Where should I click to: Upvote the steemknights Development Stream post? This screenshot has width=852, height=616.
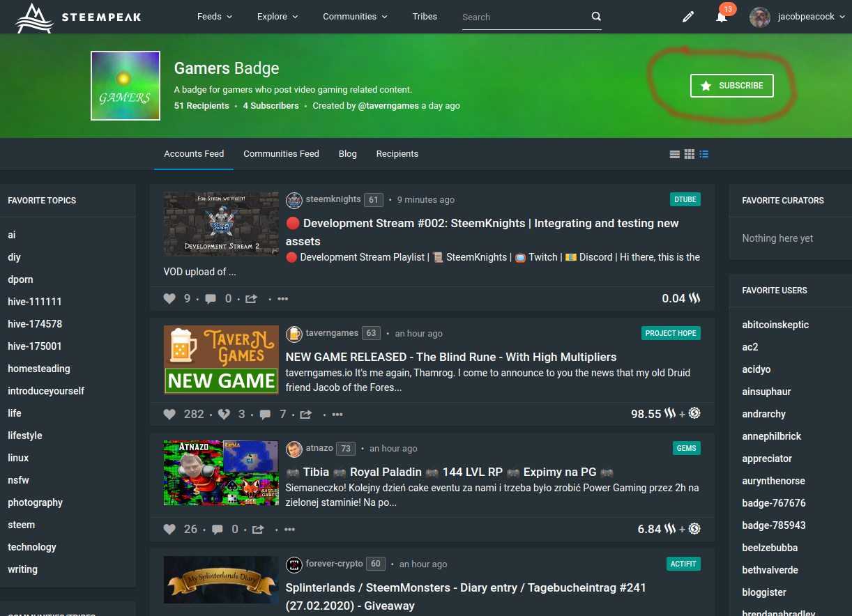point(169,299)
